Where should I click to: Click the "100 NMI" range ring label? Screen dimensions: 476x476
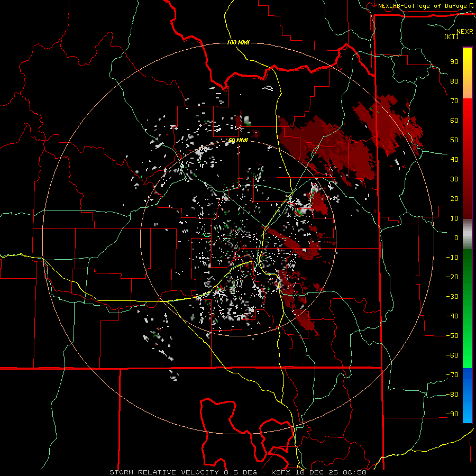238,42
